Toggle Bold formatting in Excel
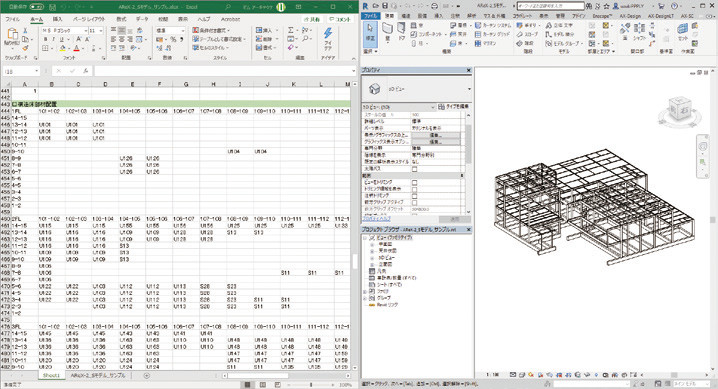Viewport: 718px width, 389px height. [x=45, y=39]
